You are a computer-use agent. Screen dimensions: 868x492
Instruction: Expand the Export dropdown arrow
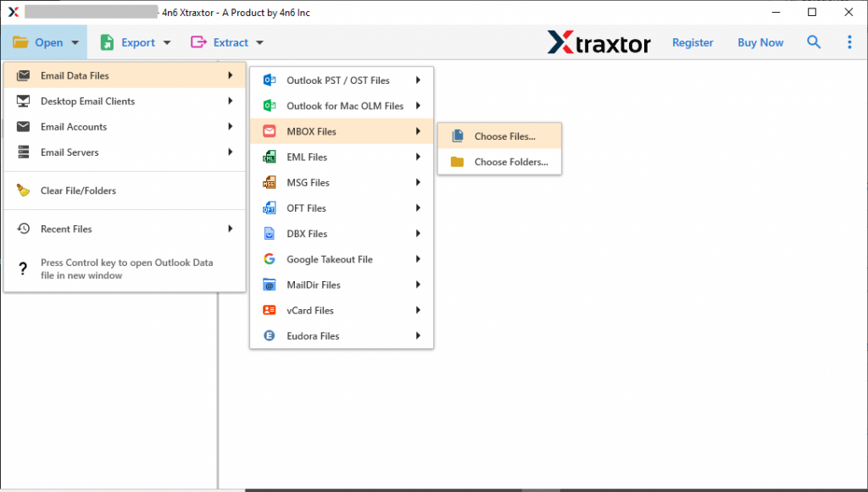(x=167, y=42)
